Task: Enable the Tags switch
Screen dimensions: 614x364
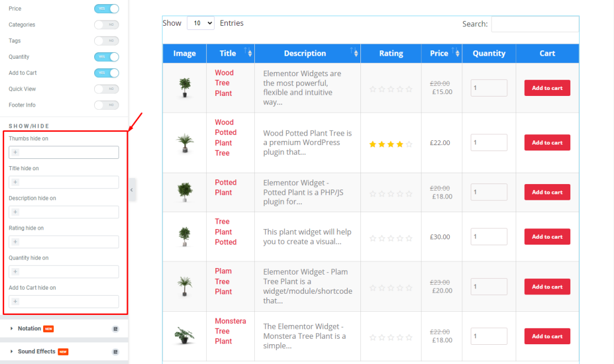Action: tap(107, 41)
